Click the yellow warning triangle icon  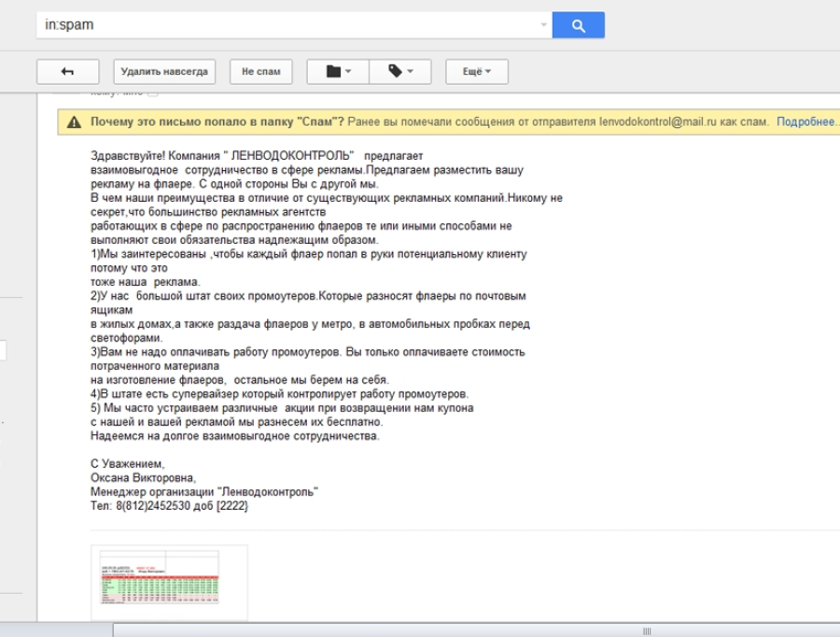(x=74, y=122)
